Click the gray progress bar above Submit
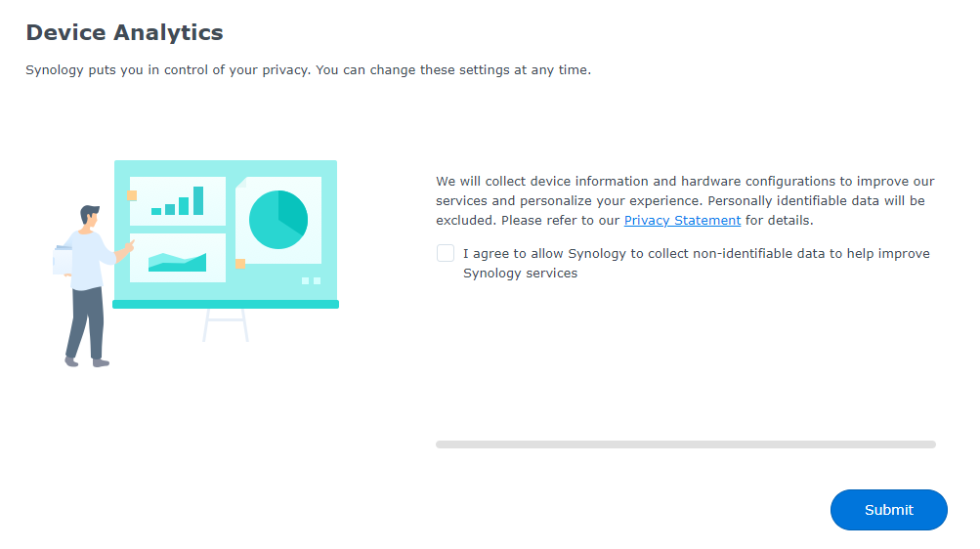This screenshot has width=980, height=549. (x=685, y=444)
